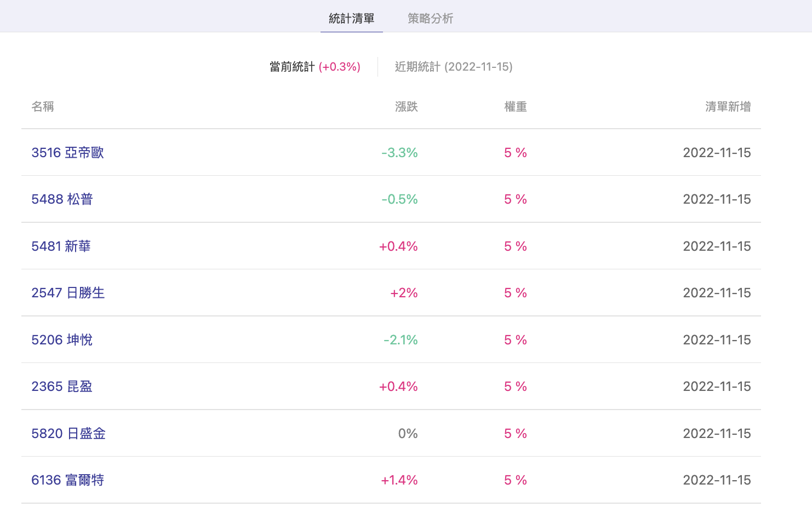Open the 策略分析 tab
Image resolution: width=812 pixels, height=507 pixels.
tap(430, 19)
